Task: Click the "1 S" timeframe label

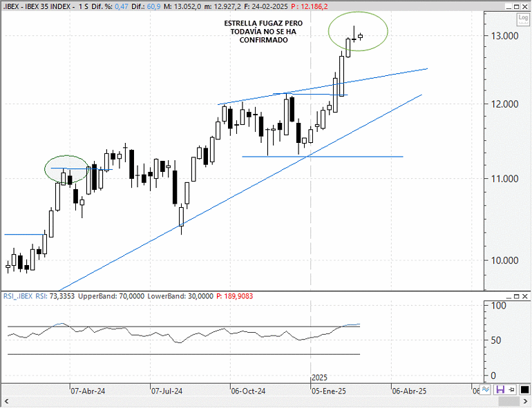Action: (x=83, y=6)
